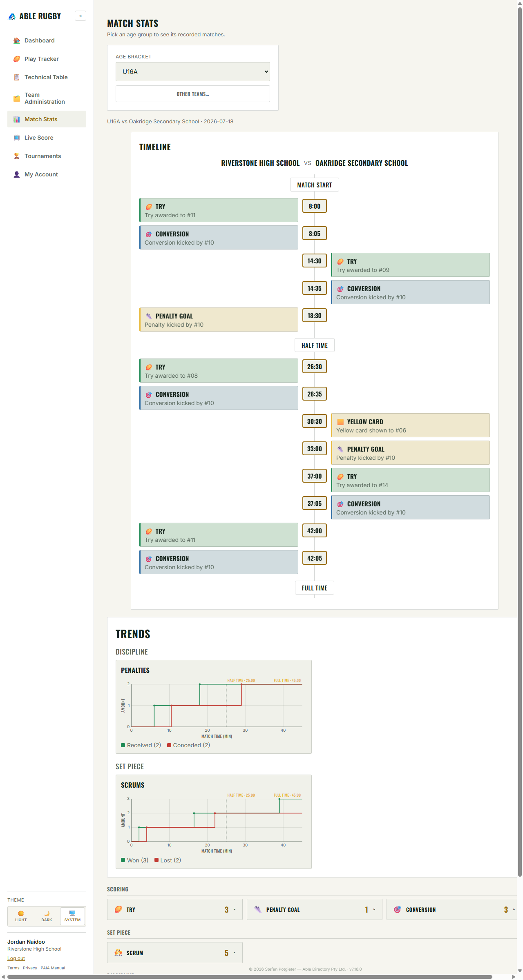This screenshot has width=523, height=980.
Task: Click the Tournaments trophy icon
Action: tap(17, 156)
